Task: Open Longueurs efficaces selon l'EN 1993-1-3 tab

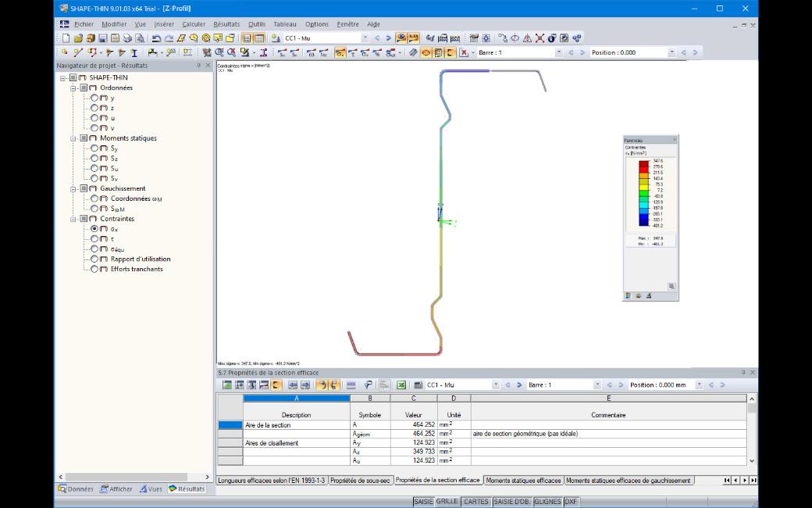Action: tap(272, 481)
